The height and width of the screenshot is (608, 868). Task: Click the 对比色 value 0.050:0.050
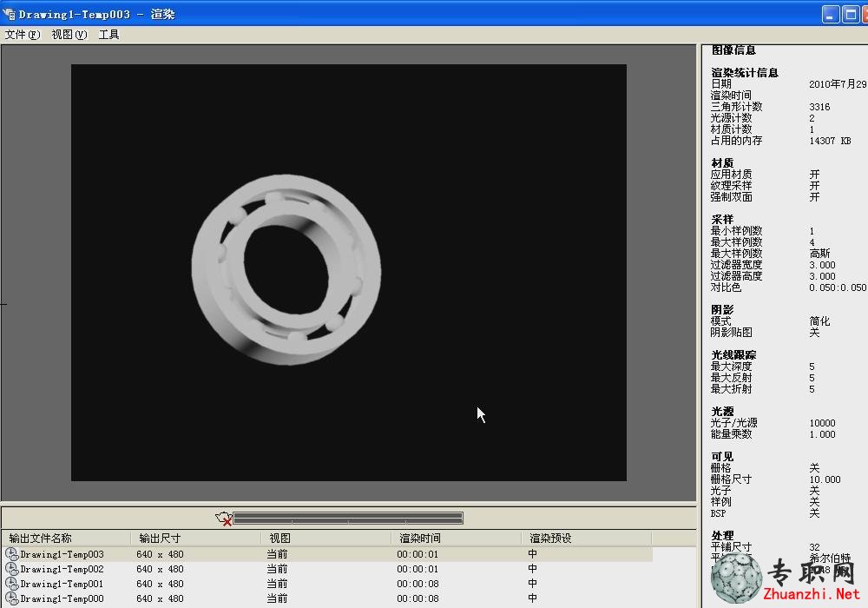(838, 287)
